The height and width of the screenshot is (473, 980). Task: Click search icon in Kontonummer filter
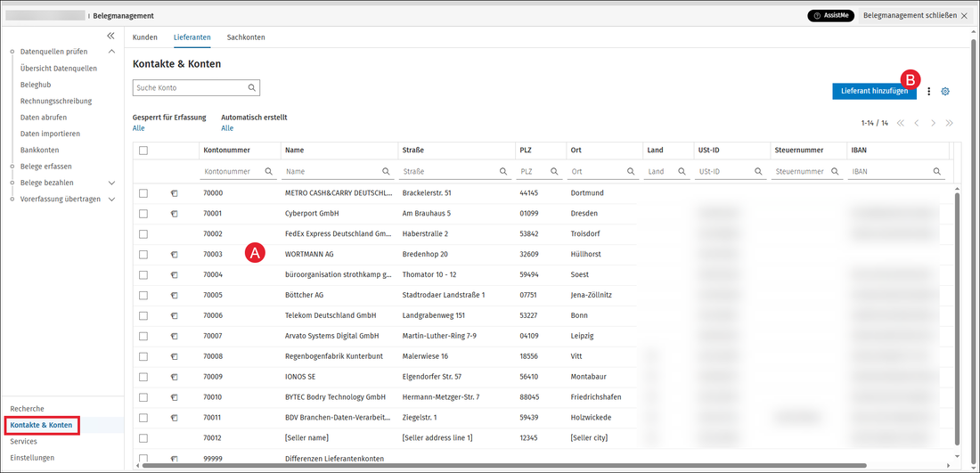(268, 171)
